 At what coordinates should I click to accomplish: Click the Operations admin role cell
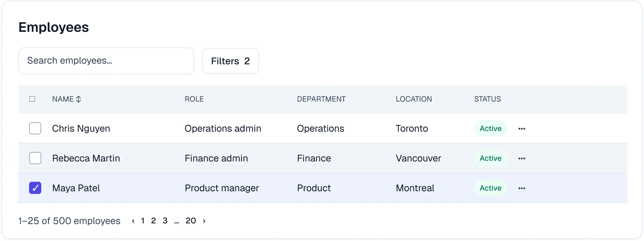tap(223, 129)
